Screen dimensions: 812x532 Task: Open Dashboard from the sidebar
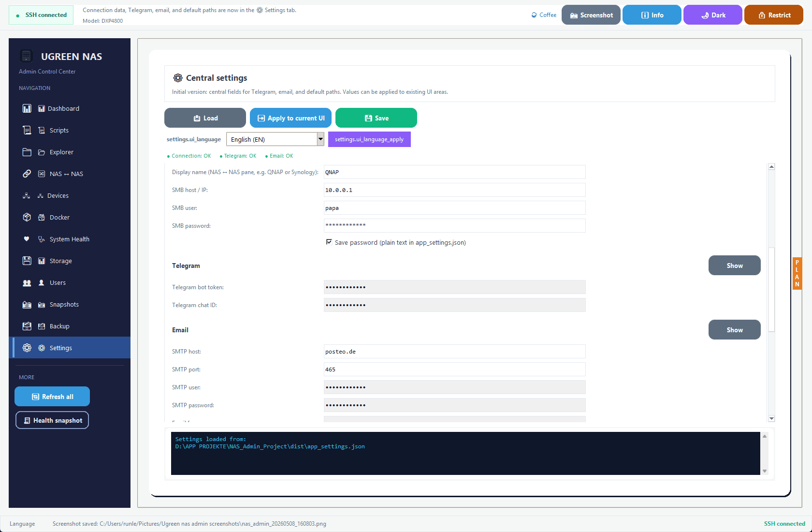(x=70, y=108)
